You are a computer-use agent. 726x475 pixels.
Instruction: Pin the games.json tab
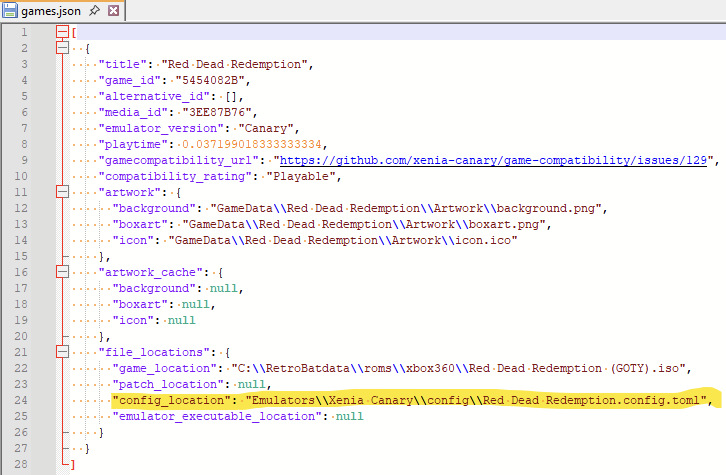93,12
